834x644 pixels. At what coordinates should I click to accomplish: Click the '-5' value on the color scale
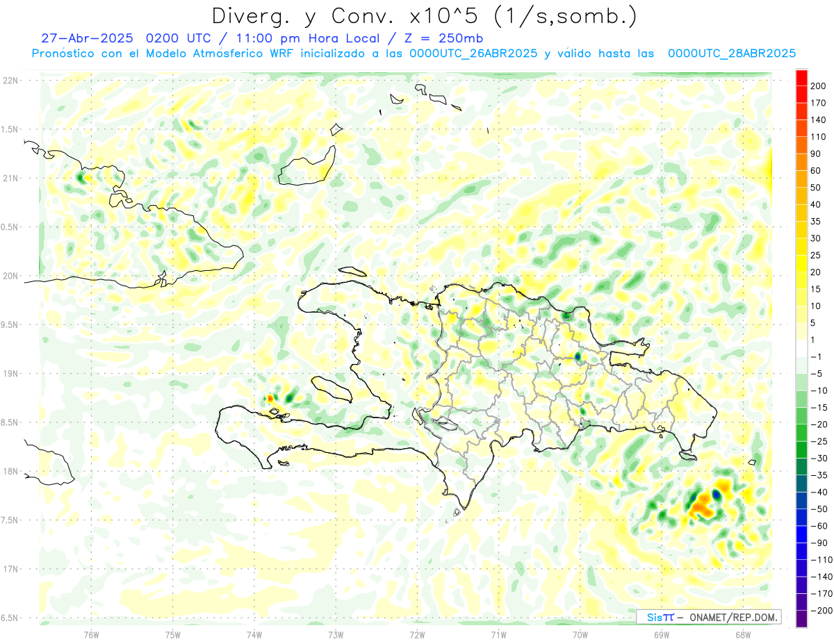(x=817, y=374)
